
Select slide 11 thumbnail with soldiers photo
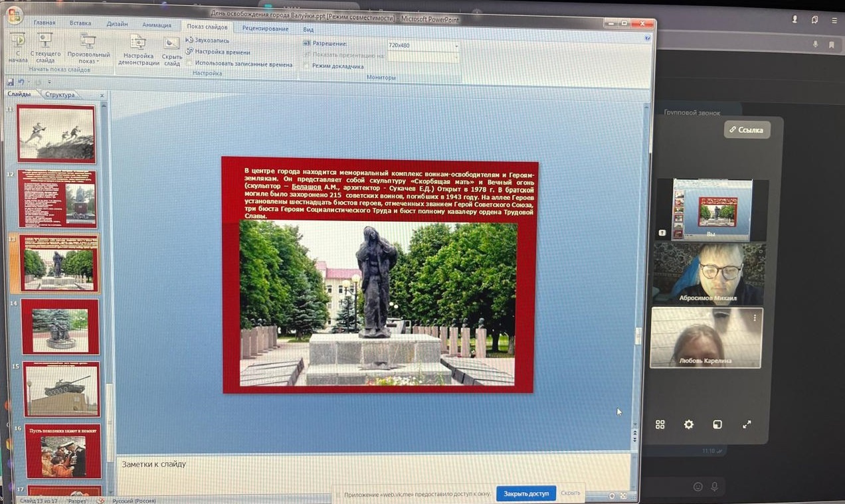pos(56,133)
